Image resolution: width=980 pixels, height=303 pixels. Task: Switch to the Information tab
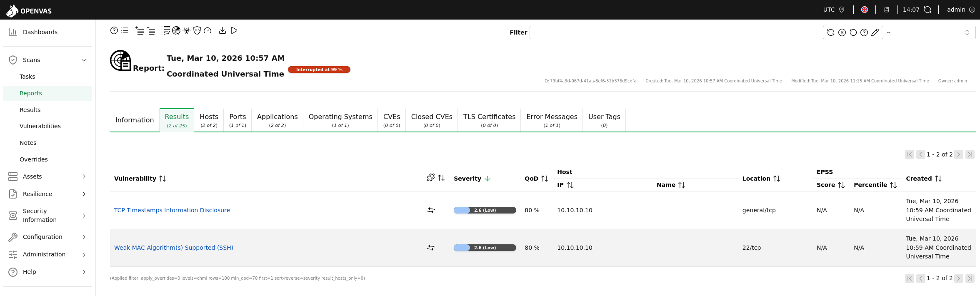point(135,120)
